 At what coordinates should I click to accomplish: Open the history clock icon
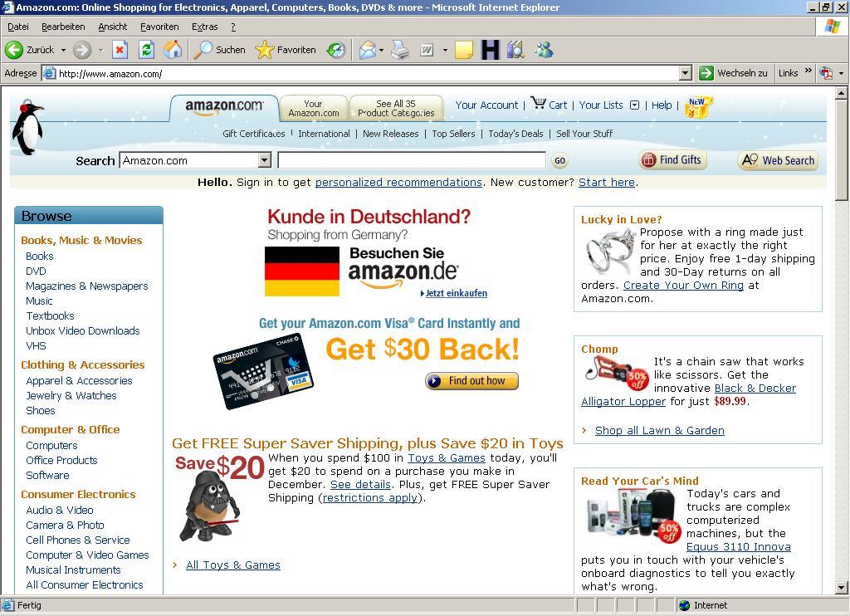coord(336,50)
